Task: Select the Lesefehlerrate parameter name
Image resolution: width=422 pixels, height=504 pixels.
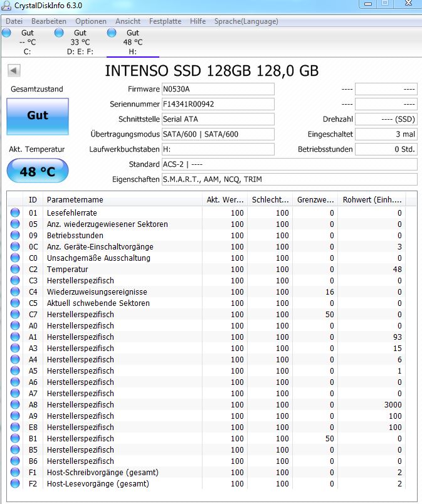Action: [72, 213]
